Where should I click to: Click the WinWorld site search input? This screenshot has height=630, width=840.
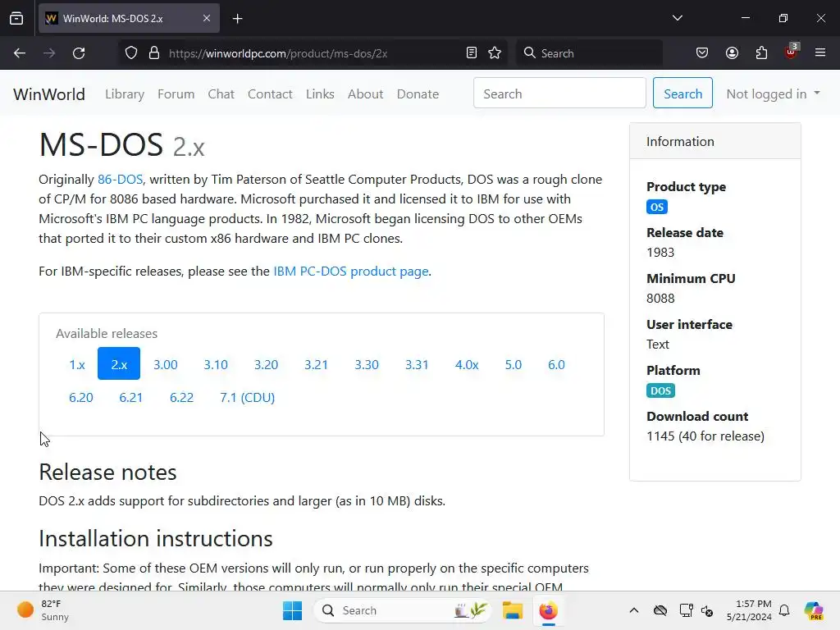[559, 94]
